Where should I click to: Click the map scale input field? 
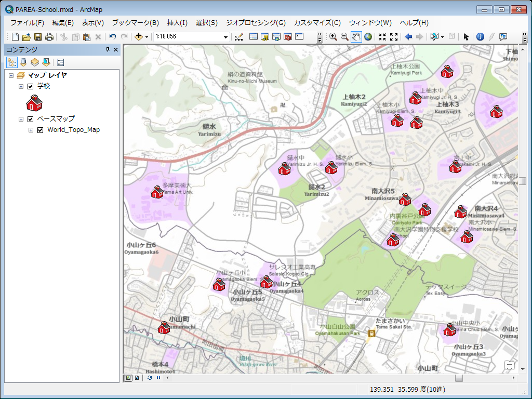pos(188,37)
